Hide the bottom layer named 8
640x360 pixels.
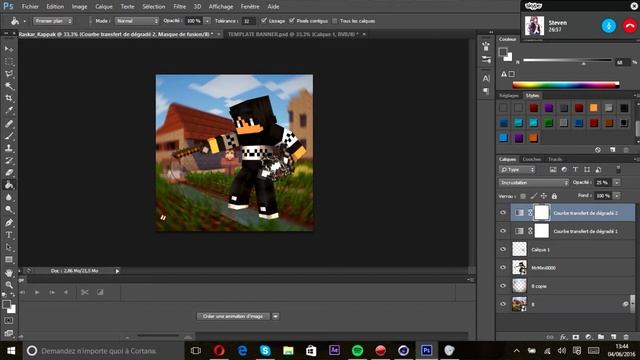pyautogui.click(x=503, y=304)
